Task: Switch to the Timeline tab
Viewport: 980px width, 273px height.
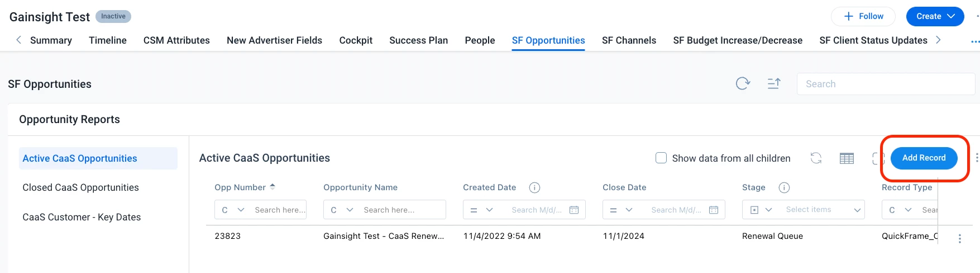Action: point(108,40)
